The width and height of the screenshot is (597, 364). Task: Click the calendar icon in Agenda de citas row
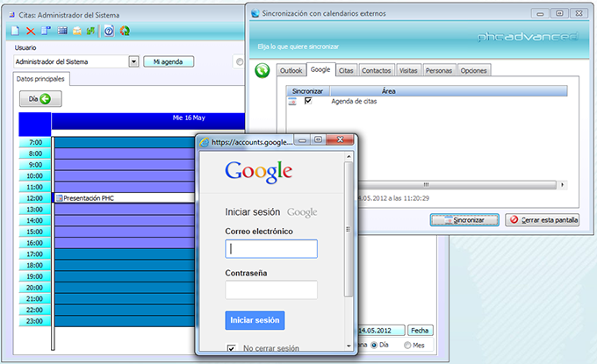coord(292,102)
